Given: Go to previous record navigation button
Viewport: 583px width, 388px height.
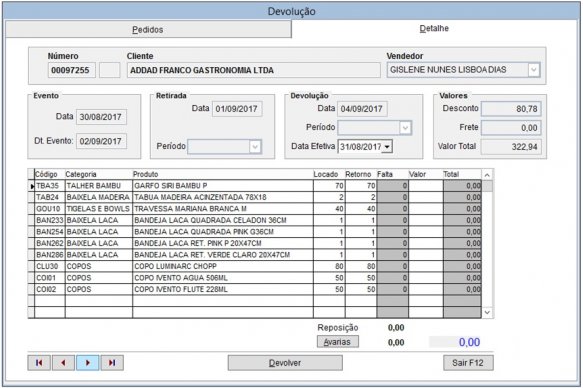Looking at the screenshot, I should pos(63,363).
